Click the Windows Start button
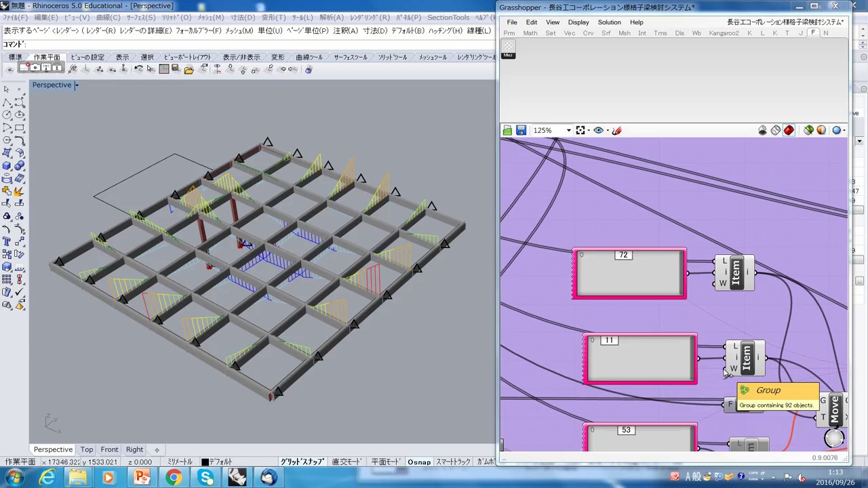 pyautogui.click(x=14, y=478)
